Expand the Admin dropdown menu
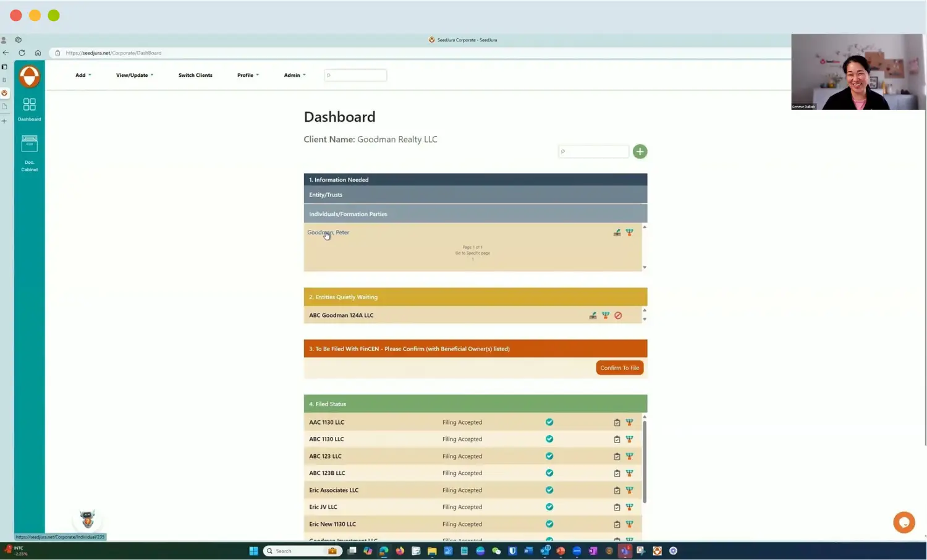This screenshot has height=560, width=927. coord(294,75)
